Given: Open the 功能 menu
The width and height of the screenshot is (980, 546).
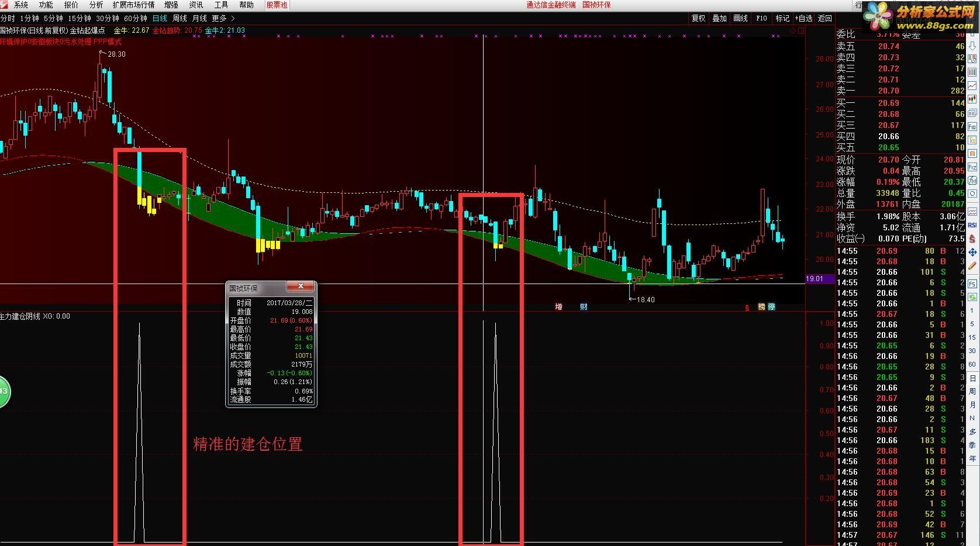Looking at the screenshot, I should click(46, 5).
